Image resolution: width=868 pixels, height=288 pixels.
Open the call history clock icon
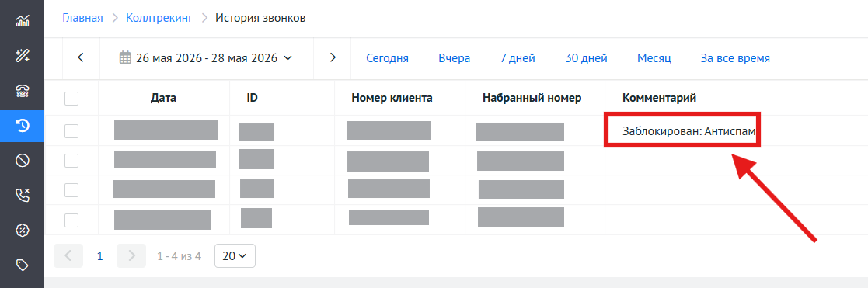[x=22, y=126]
